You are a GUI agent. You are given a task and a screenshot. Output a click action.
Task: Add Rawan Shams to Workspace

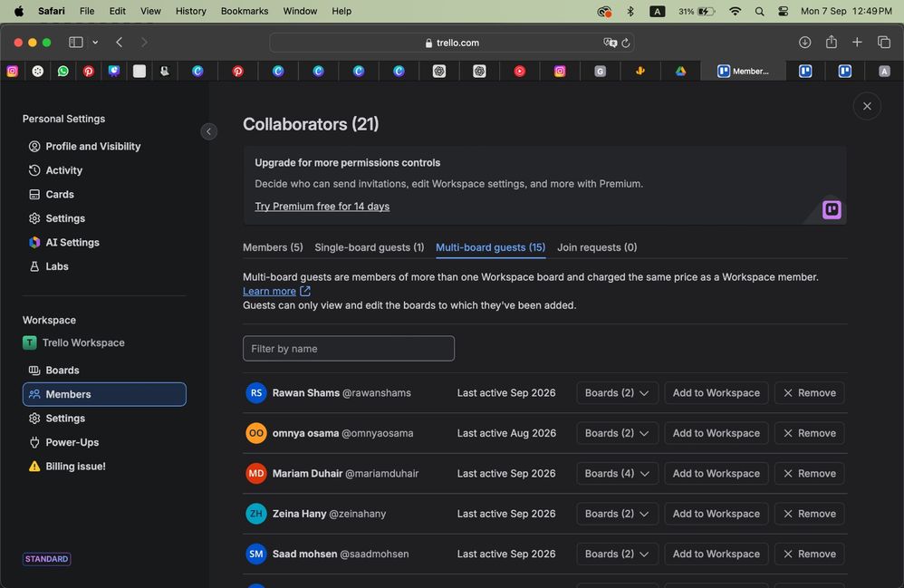(x=716, y=393)
